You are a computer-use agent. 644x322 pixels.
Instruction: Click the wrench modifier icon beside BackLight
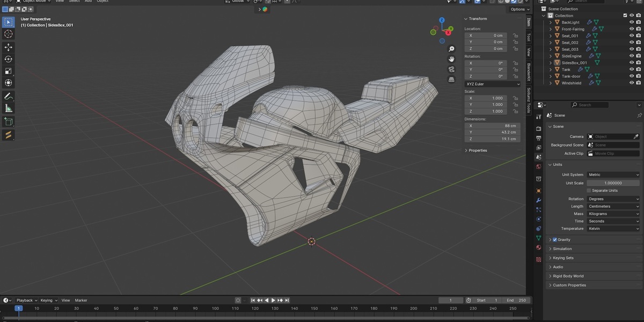[589, 22]
